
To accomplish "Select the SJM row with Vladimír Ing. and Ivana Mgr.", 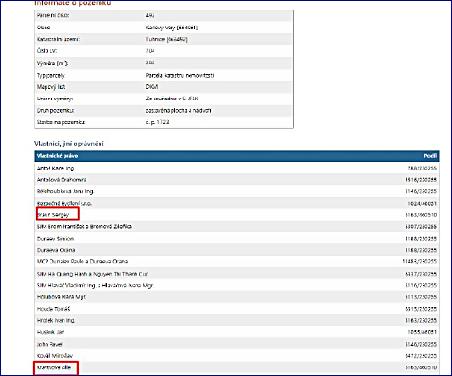I will pos(237,285).
